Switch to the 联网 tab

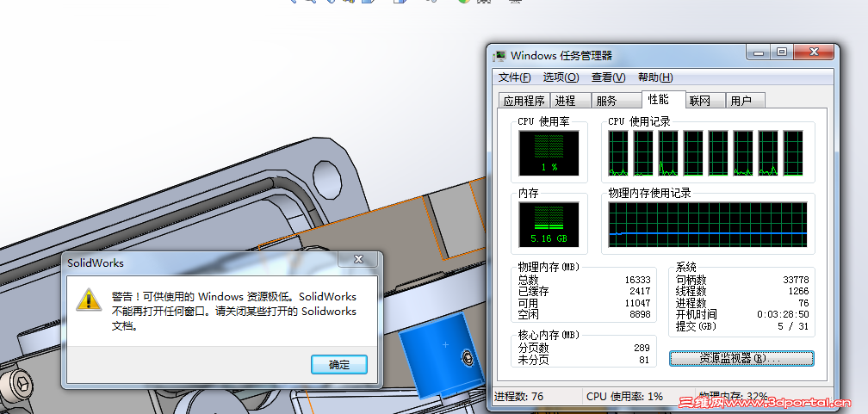point(704,101)
